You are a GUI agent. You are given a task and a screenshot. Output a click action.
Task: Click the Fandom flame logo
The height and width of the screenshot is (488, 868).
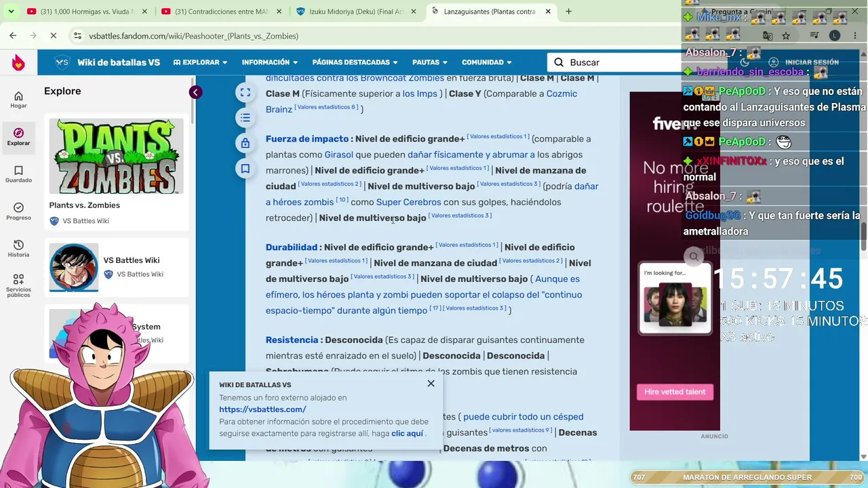[18, 62]
